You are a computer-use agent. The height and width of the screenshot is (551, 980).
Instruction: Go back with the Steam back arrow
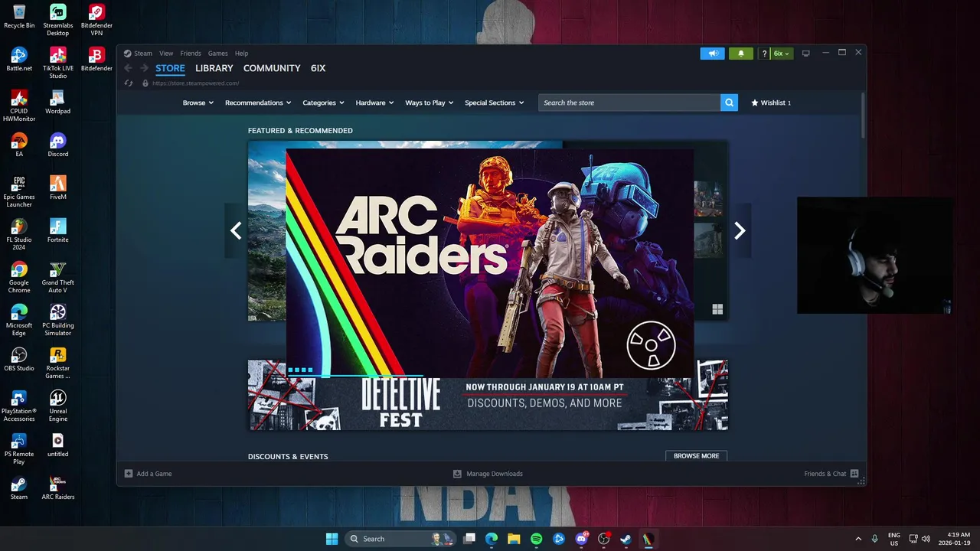[128, 68]
